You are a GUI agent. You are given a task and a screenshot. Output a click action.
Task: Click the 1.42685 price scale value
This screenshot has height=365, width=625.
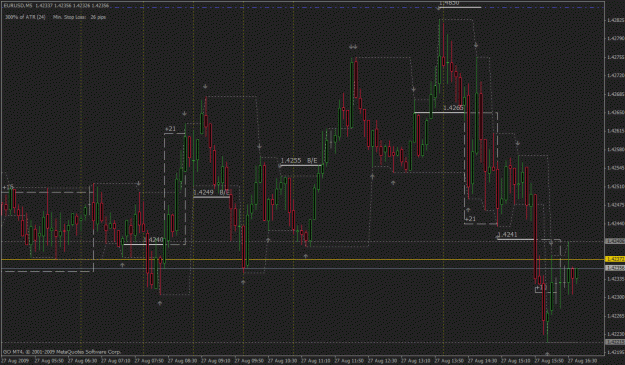point(615,94)
